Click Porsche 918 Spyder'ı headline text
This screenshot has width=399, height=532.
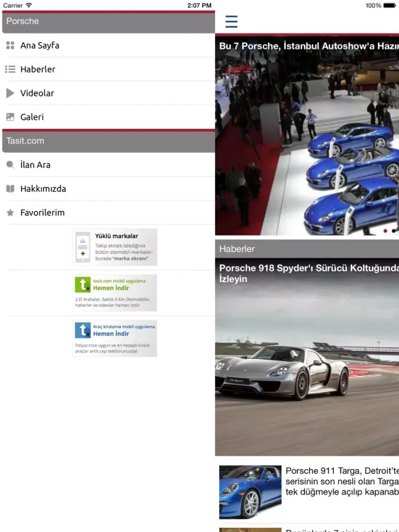[309, 273]
